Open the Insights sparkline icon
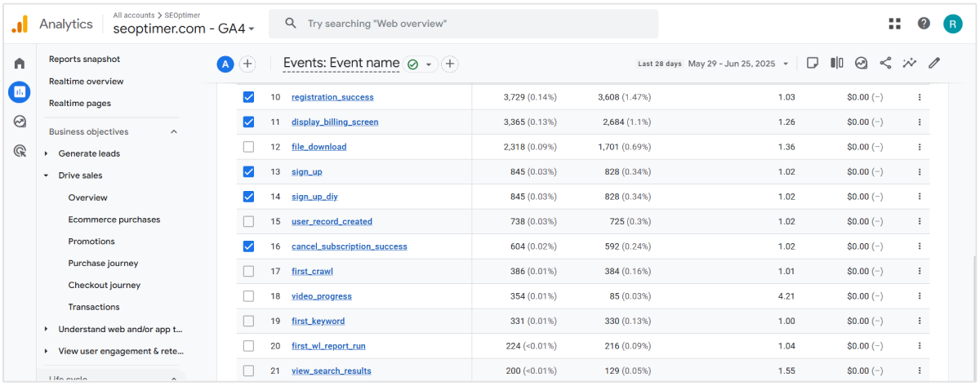Viewport: 980px width, 386px height. pyautogui.click(x=910, y=63)
